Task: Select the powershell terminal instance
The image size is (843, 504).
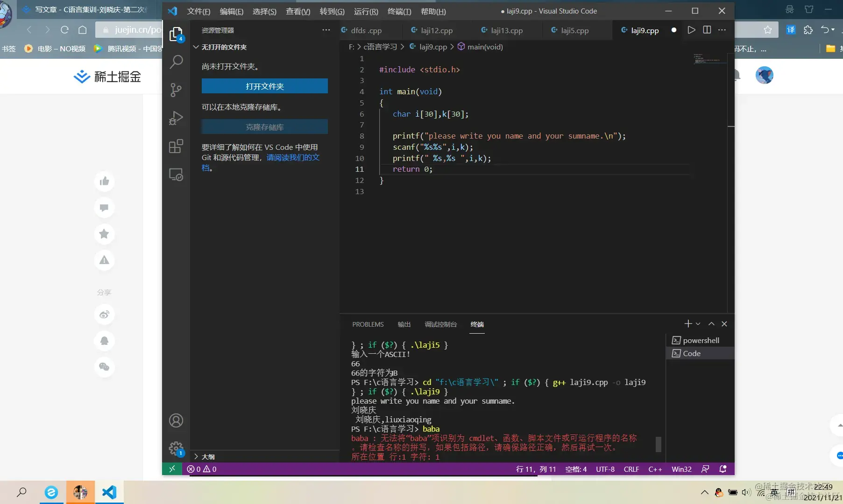Action: point(701,340)
